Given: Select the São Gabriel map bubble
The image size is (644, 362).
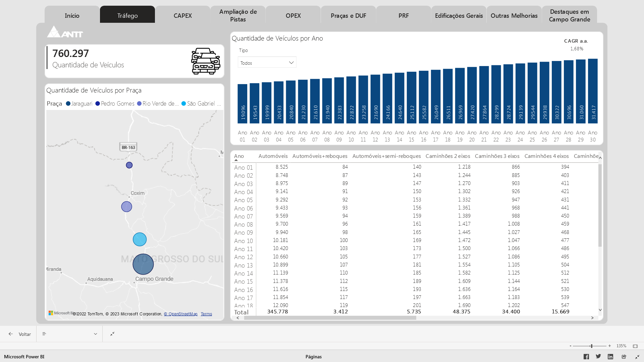Looking at the screenshot, I should pos(140,239).
